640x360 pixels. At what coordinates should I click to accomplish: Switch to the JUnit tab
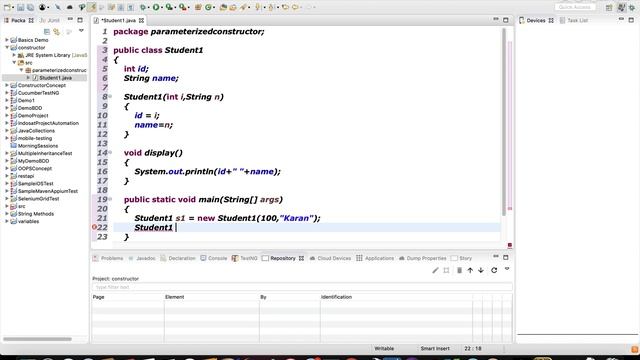pos(49,20)
